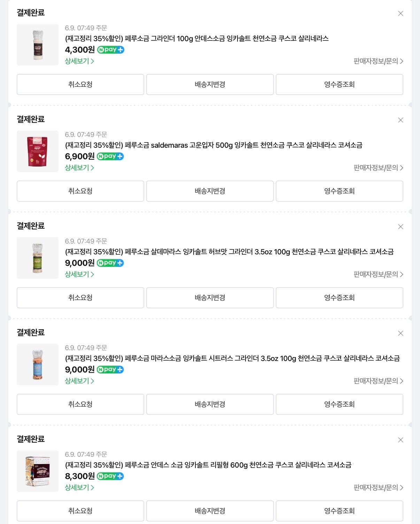Remove the 6,900원 saldemaras 500g order via X icon
Screen dimensions: 420x524
400,120
